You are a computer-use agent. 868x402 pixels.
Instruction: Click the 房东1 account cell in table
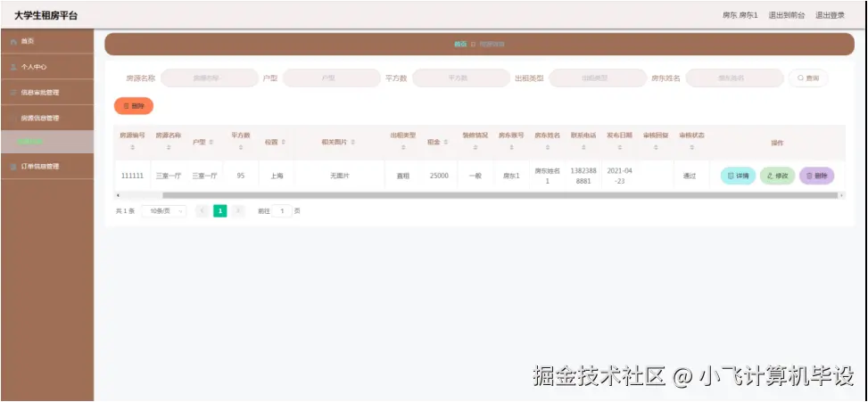click(511, 176)
